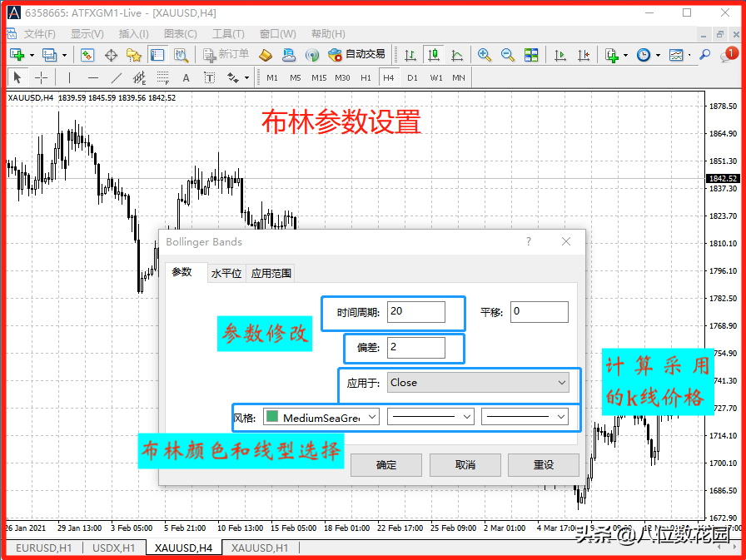Open the MediumSeaGreen color dropdown

pyautogui.click(x=321, y=417)
